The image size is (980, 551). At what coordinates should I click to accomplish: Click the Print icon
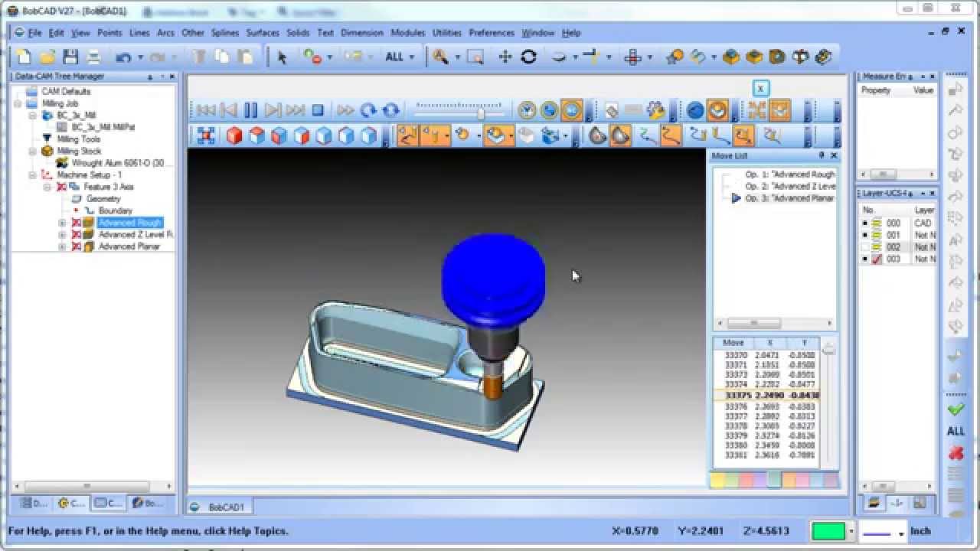pos(93,57)
